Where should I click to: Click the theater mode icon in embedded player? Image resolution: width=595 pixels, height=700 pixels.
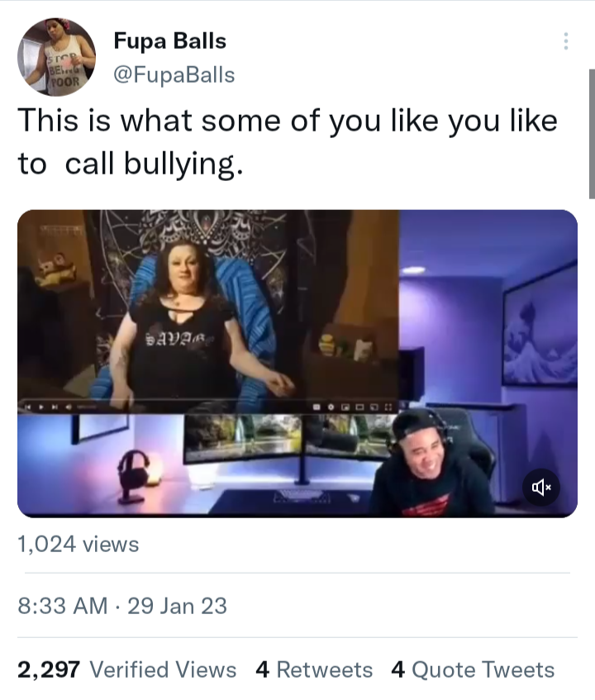pyautogui.click(x=359, y=407)
